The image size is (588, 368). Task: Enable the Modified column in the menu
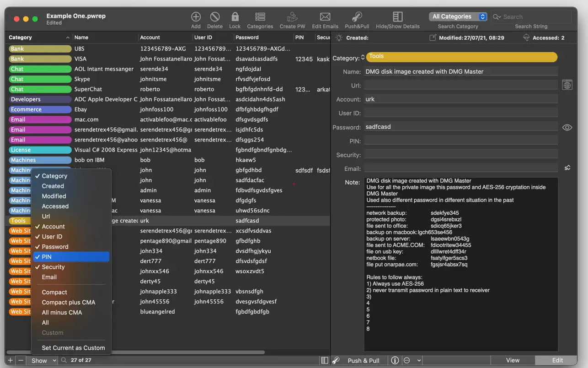[54, 196]
